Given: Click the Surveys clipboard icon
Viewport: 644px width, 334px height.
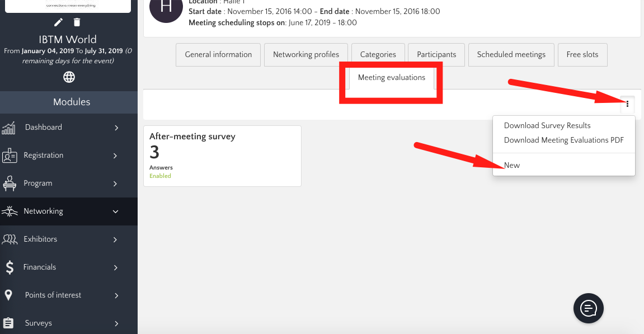Looking at the screenshot, I should pyautogui.click(x=8, y=323).
